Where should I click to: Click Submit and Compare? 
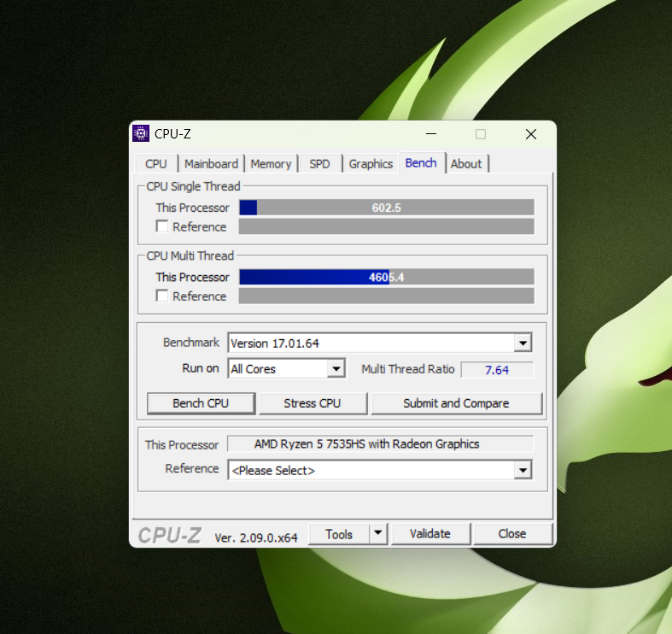(x=457, y=403)
